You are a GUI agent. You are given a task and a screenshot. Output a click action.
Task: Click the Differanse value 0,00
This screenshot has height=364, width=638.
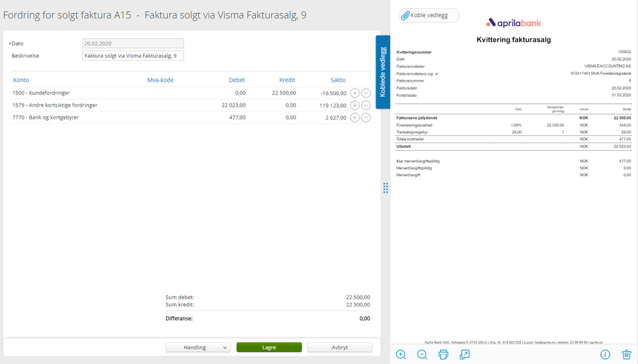tap(365, 319)
